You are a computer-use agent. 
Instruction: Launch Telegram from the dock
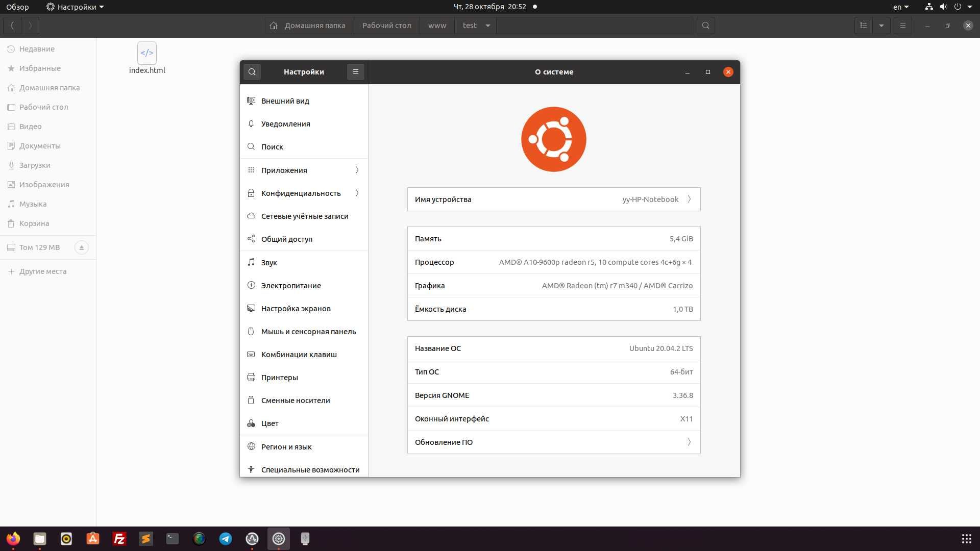click(x=226, y=539)
